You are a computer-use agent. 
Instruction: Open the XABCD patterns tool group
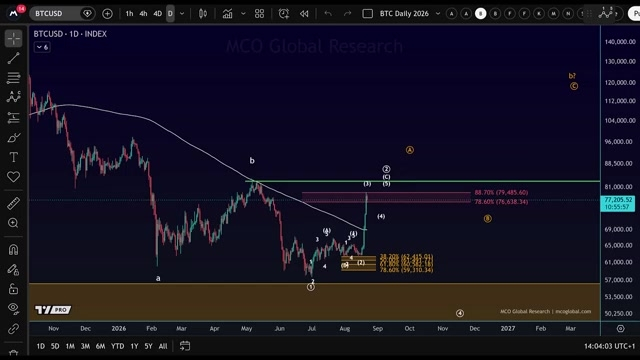click(13, 97)
